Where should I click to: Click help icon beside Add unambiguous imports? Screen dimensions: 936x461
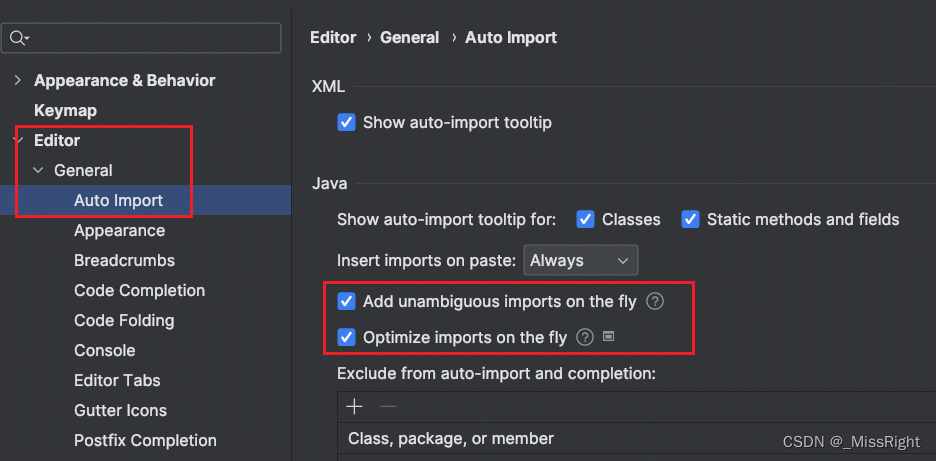pos(655,301)
